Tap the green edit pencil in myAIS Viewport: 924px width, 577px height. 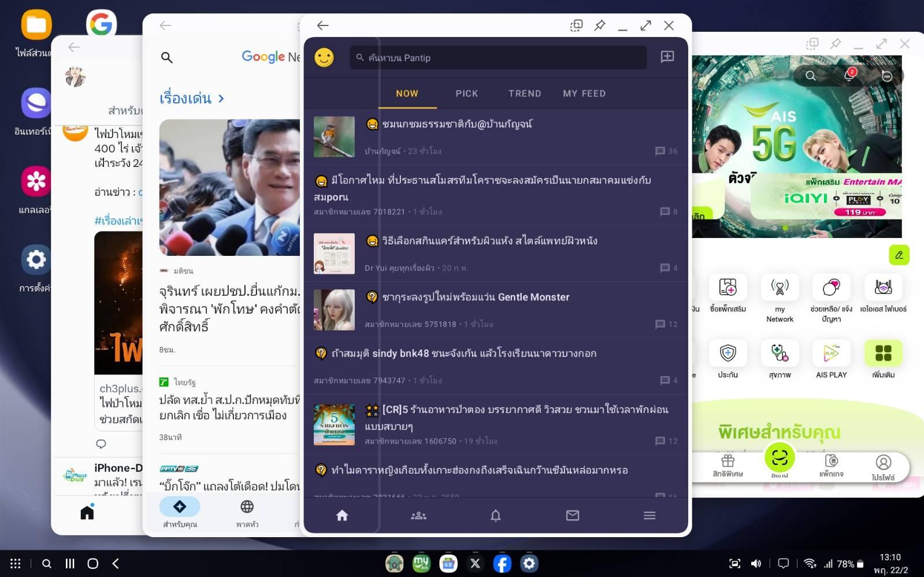pyautogui.click(x=899, y=255)
